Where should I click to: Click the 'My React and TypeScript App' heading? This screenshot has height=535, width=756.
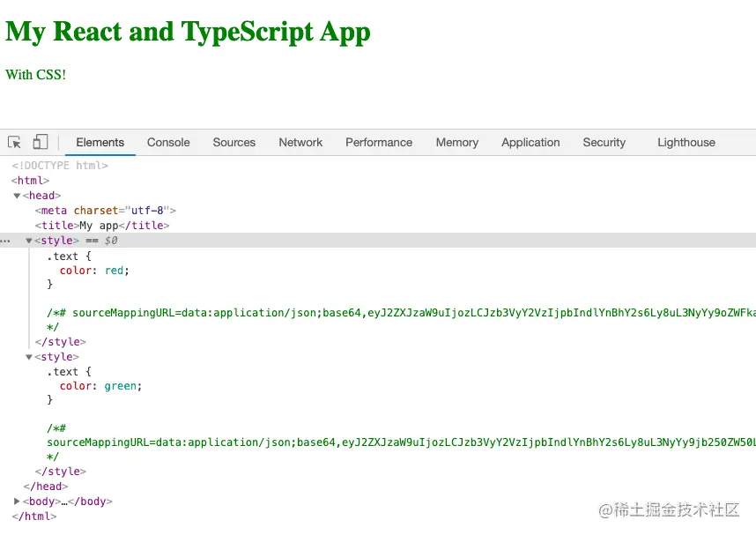[x=188, y=32]
